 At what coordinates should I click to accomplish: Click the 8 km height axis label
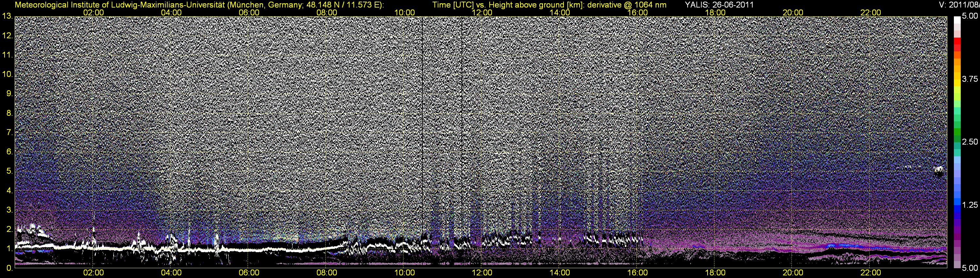point(9,113)
